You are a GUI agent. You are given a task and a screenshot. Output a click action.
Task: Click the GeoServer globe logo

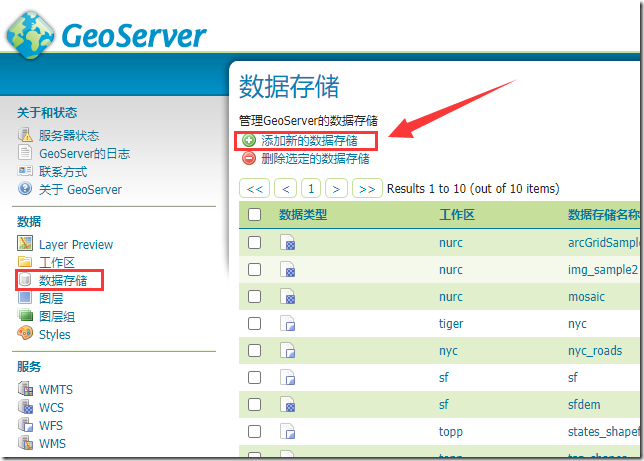click(30, 35)
